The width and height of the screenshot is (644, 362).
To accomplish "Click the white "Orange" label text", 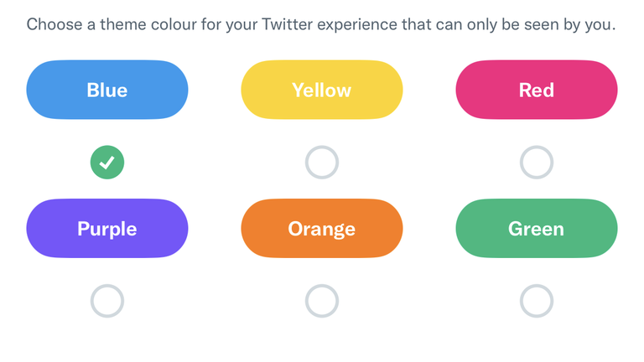I will click(x=322, y=230).
